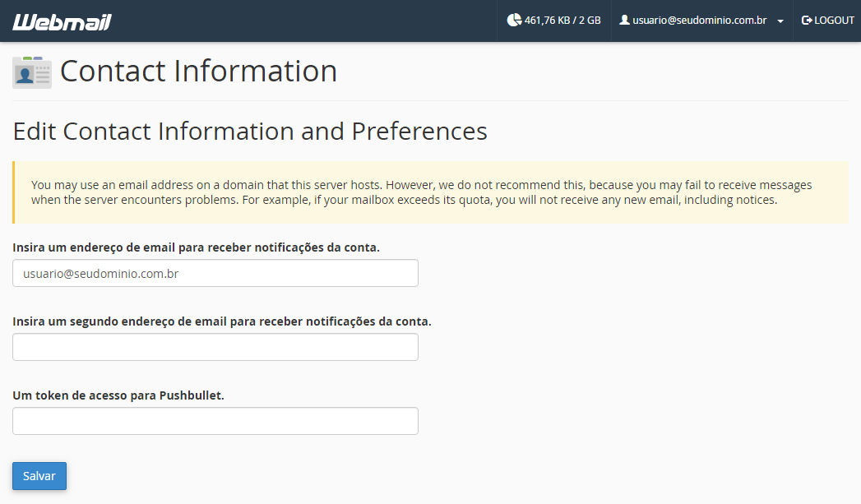The image size is (861, 504).
Task: Click the 'Um token de acesso para Pushbullet' label
Action: [x=118, y=395]
